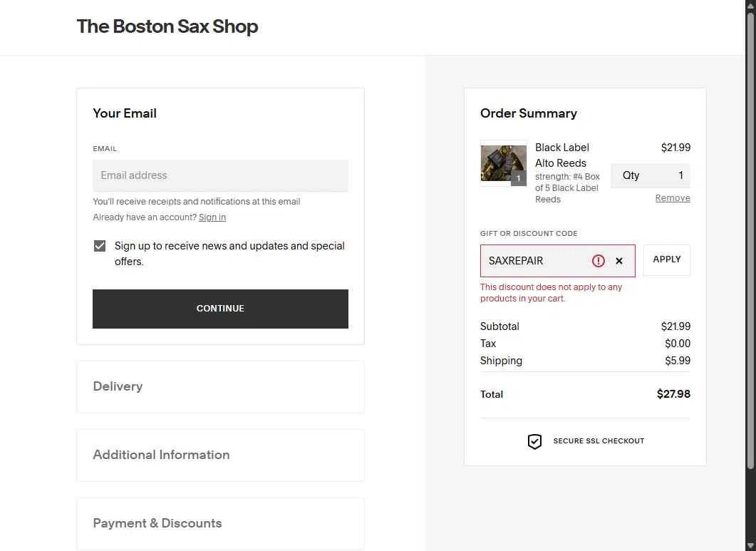756x551 pixels.
Task: Expand the Payment & Discounts section
Action: pos(220,523)
